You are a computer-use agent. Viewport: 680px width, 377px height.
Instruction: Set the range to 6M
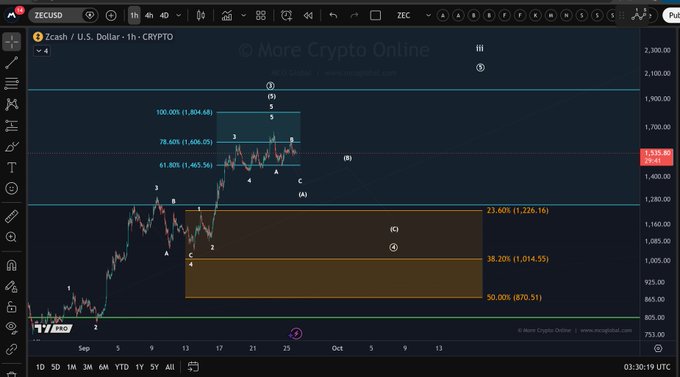[104, 367]
